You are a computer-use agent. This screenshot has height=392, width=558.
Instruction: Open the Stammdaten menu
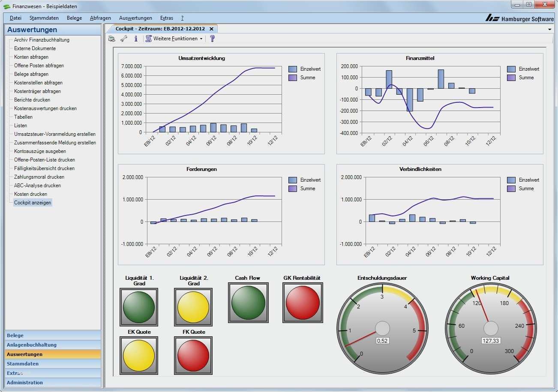coord(44,18)
